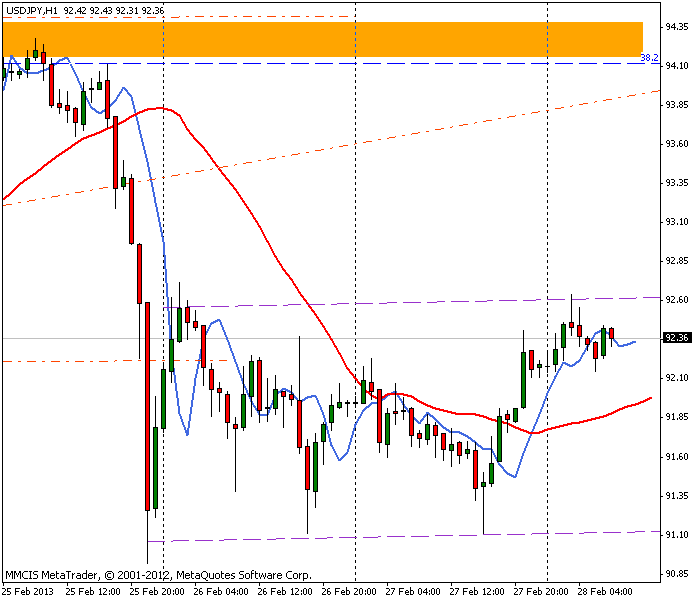Click the 91.60 price axis label
The image size is (700, 600).
pyautogui.click(x=676, y=457)
